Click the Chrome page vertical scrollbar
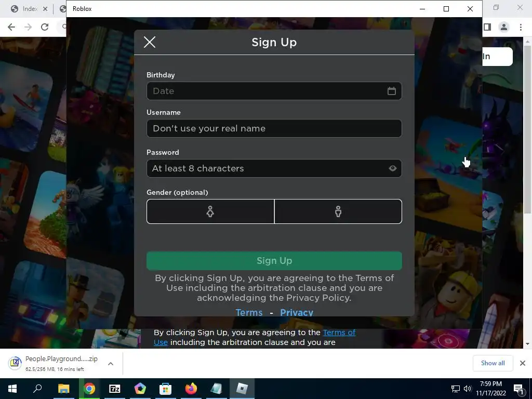This screenshot has height=399, width=532. tap(527, 129)
